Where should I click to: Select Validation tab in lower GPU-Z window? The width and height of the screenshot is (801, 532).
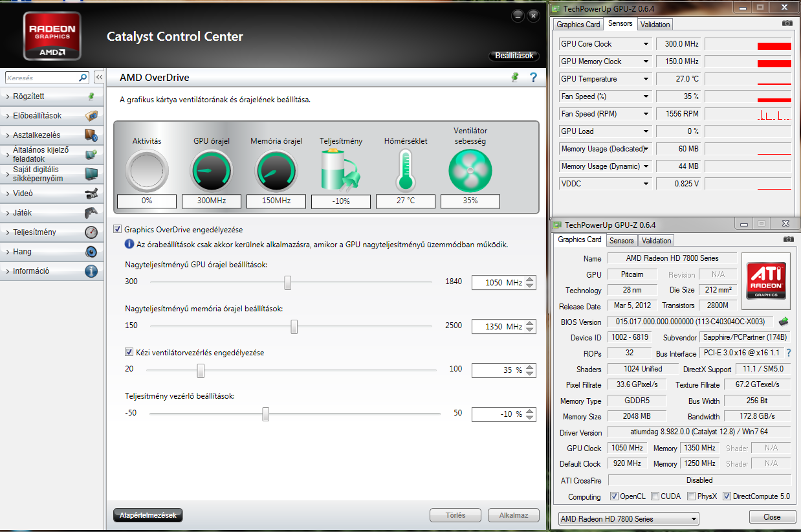[657, 241]
